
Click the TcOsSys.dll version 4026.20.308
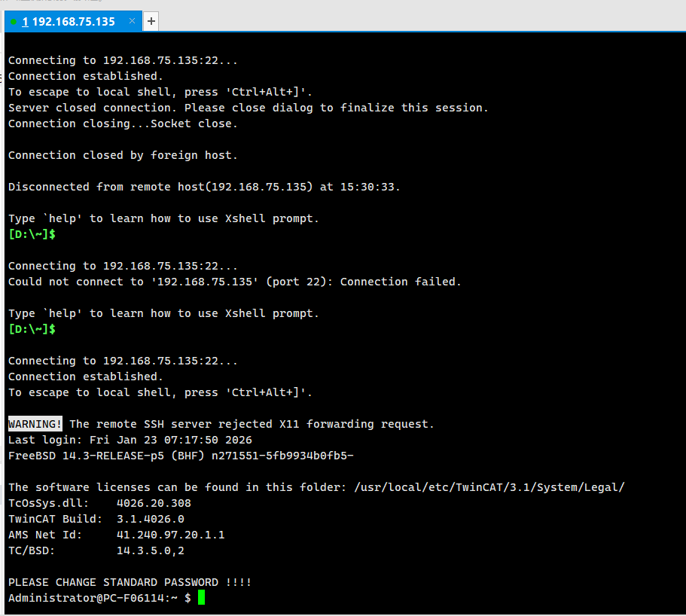(x=154, y=503)
